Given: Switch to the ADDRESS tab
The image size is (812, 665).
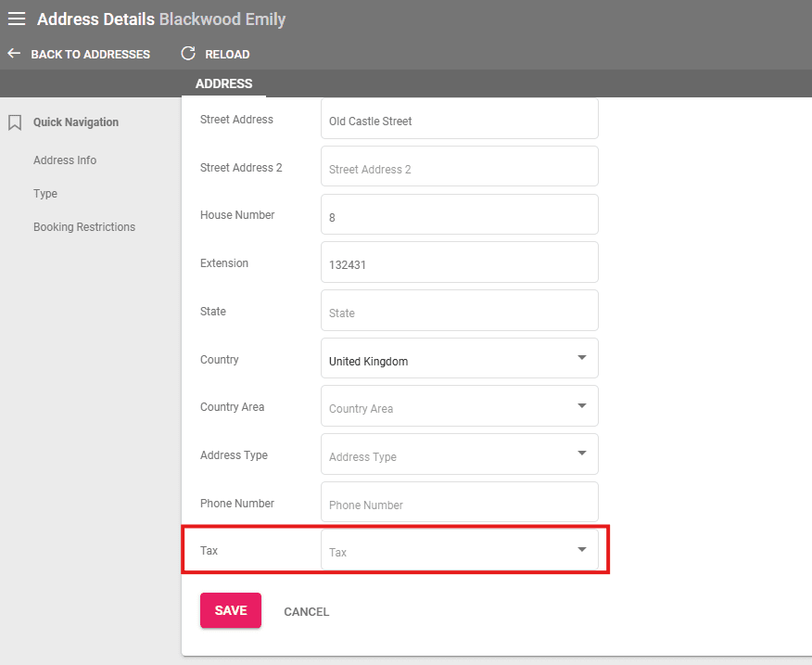Looking at the screenshot, I should (x=223, y=83).
